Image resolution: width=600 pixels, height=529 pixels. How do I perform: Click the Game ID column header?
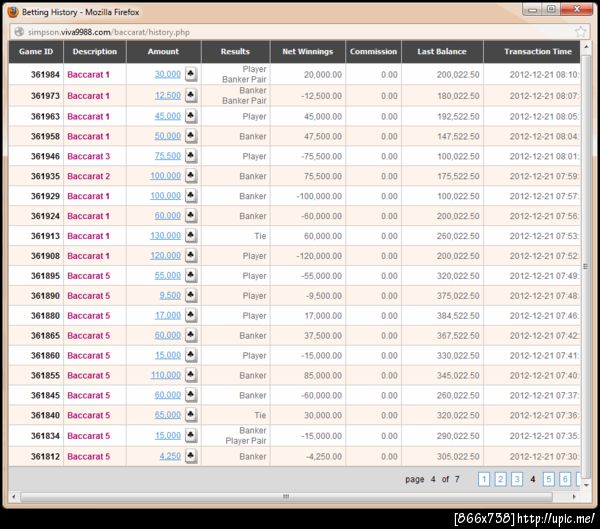[x=36, y=52]
